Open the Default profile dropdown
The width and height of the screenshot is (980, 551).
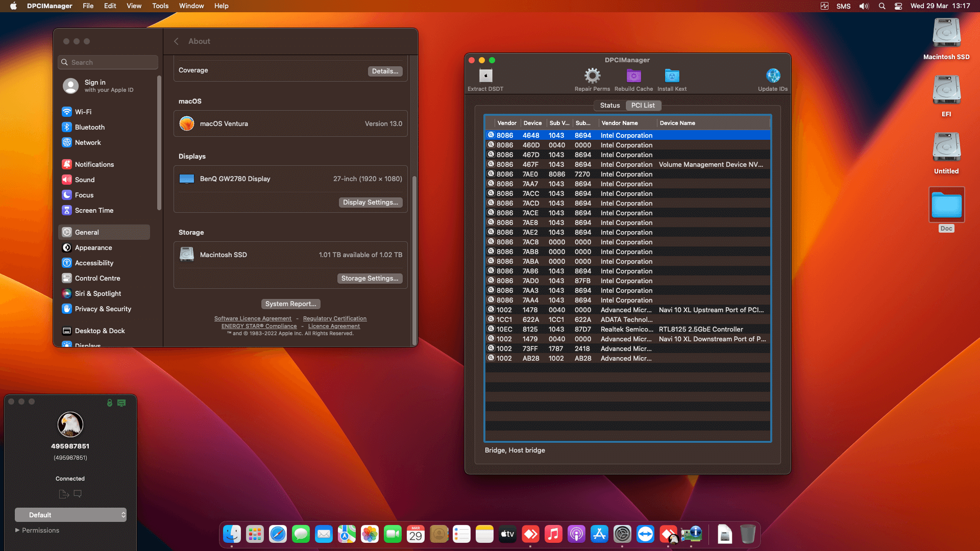click(x=70, y=515)
